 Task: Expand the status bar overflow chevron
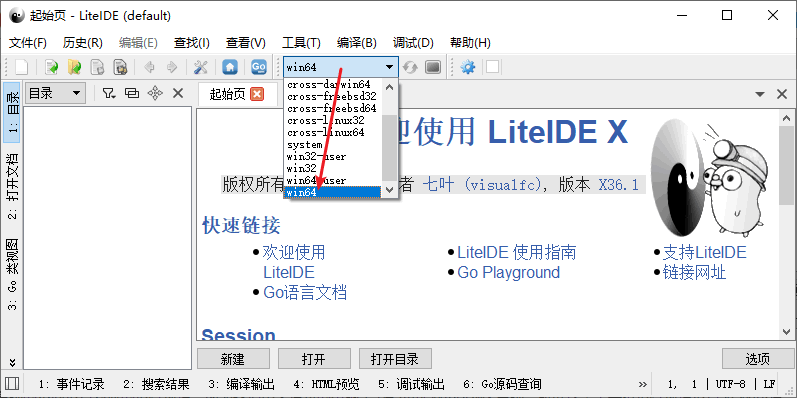click(x=642, y=384)
